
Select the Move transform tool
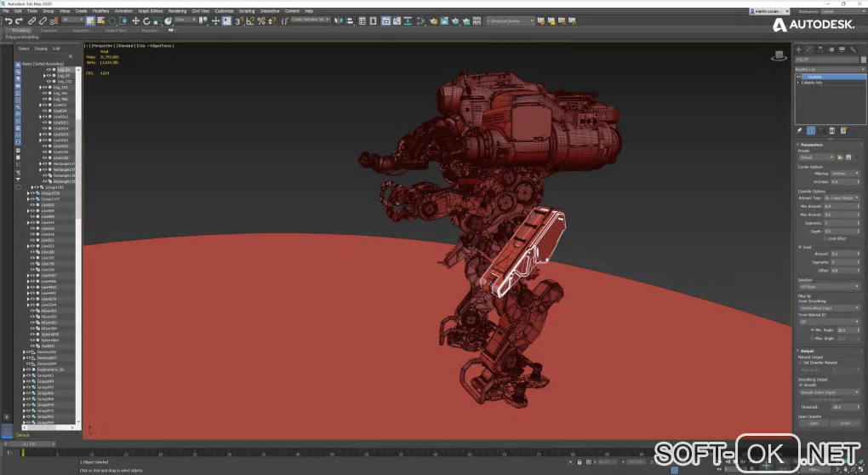point(135,20)
